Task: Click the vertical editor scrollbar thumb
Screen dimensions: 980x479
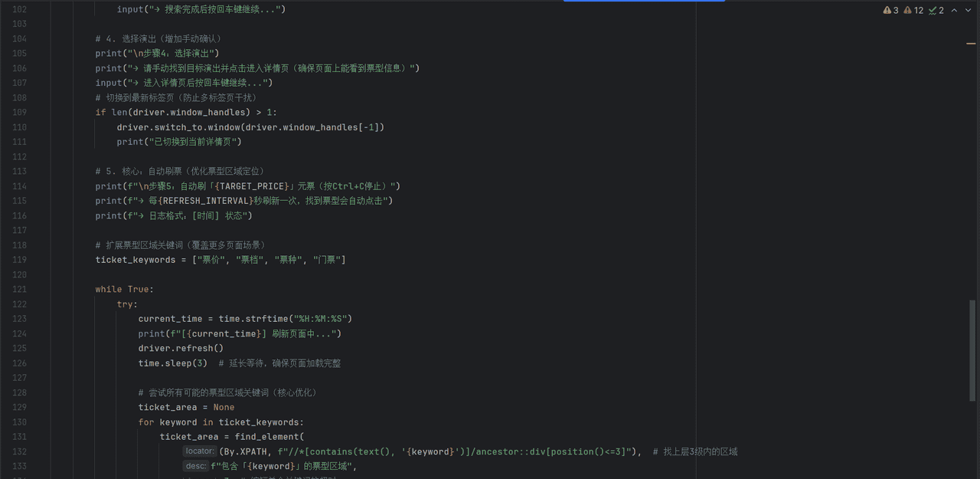Action: [973, 349]
